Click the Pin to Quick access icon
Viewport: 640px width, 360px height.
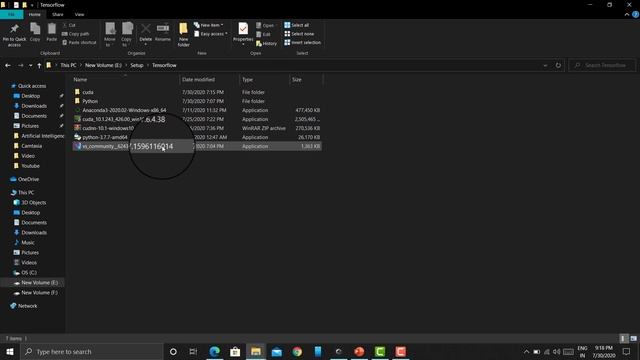click(x=14, y=34)
